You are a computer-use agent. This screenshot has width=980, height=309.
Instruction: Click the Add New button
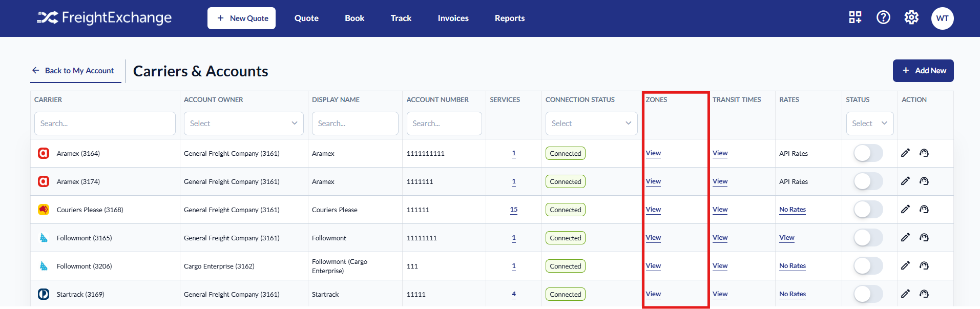pos(923,71)
